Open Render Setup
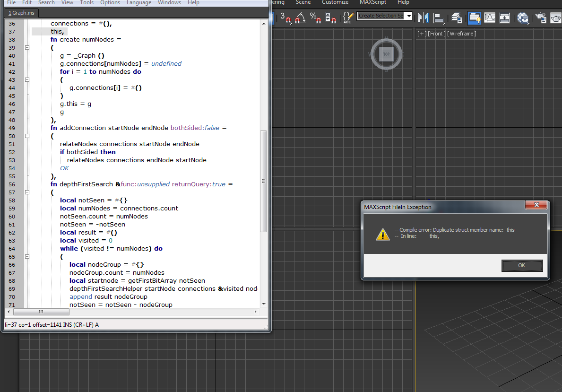This screenshot has width=562, height=392. click(x=541, y=17)
